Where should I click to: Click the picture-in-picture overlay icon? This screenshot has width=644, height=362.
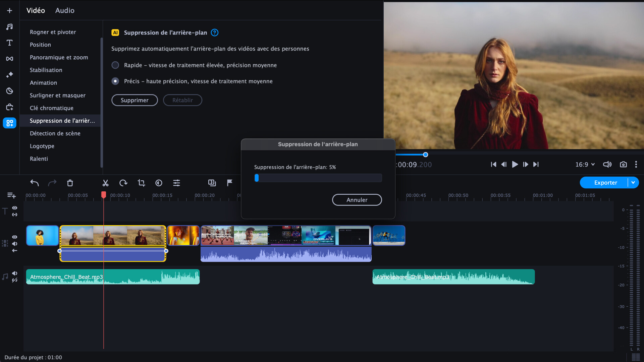pos(212,183)
